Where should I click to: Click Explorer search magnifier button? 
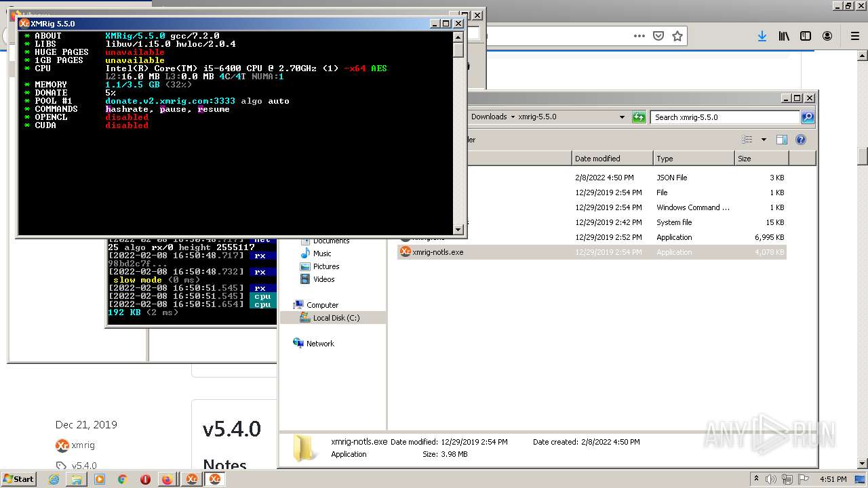pos(807,117)
